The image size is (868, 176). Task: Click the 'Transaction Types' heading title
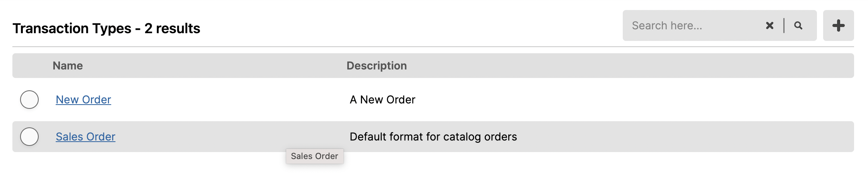pos(72,28)
